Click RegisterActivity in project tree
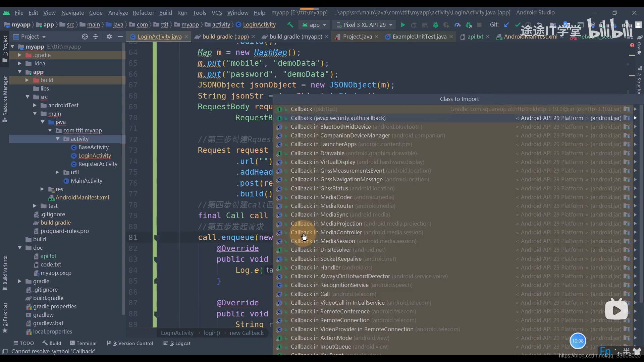This screenshot has height=362, width=644. coord(97,164)
